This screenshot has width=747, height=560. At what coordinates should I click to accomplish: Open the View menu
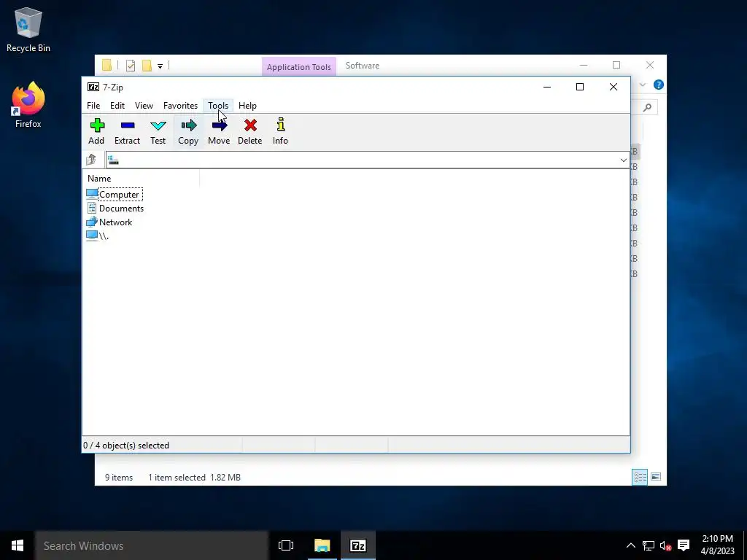[144, 106]
